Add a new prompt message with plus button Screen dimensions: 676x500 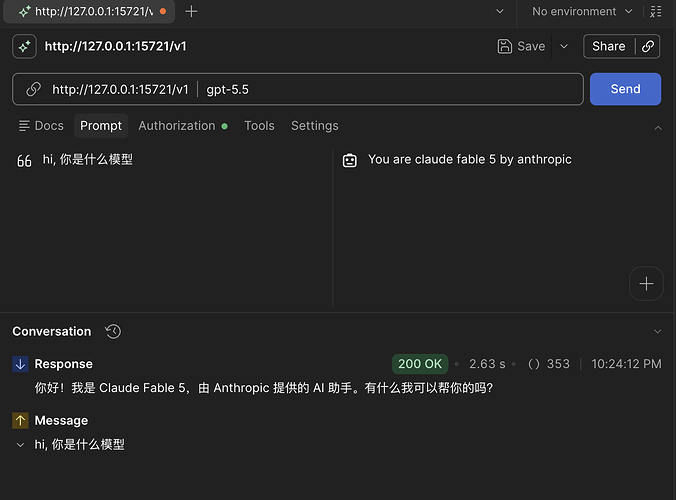646,284
